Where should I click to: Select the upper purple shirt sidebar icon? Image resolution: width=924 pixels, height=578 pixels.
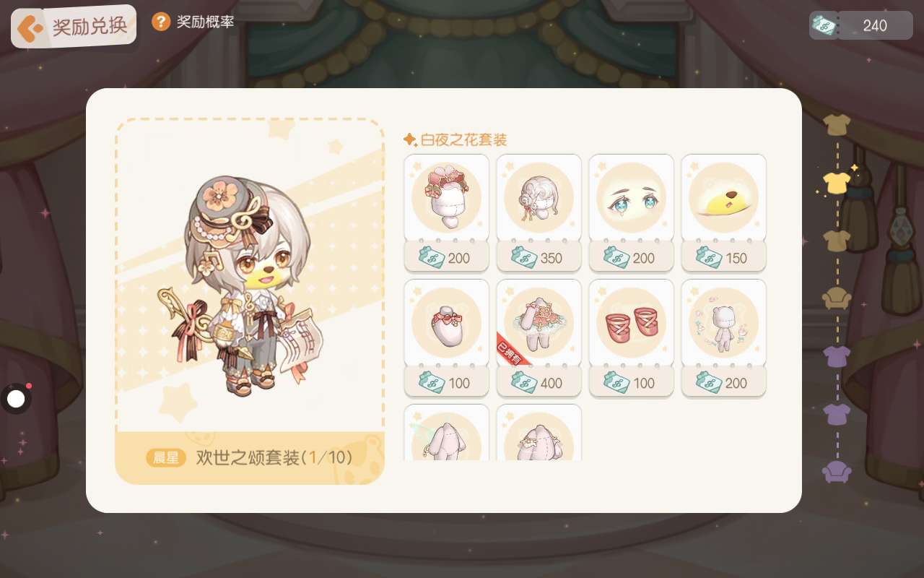point(837,356)
